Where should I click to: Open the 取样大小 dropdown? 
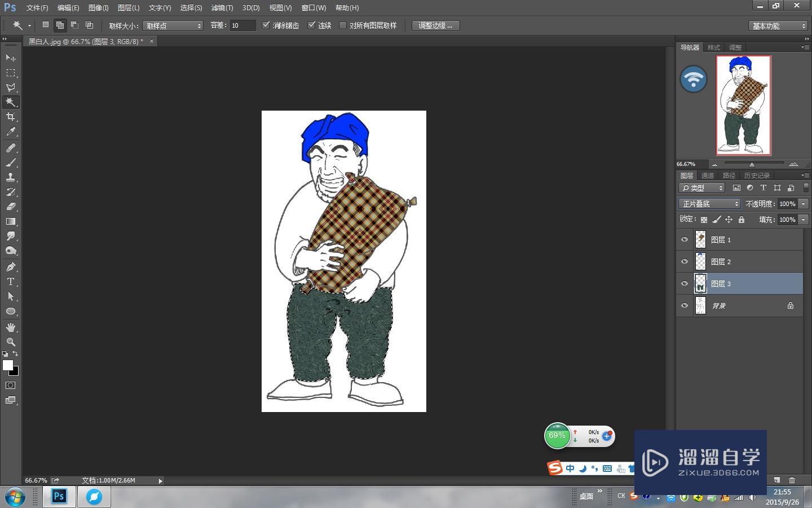(173, 25)
